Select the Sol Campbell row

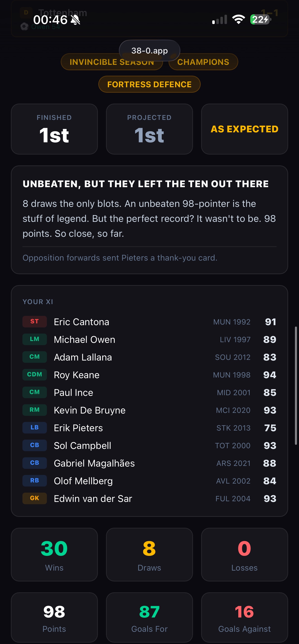pos(149,445)
